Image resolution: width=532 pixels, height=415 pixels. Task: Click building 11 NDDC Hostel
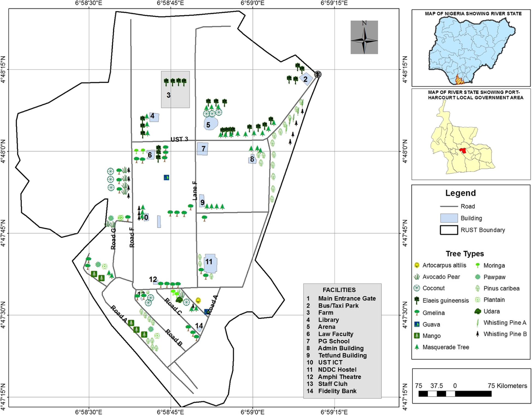click(211, 263)
